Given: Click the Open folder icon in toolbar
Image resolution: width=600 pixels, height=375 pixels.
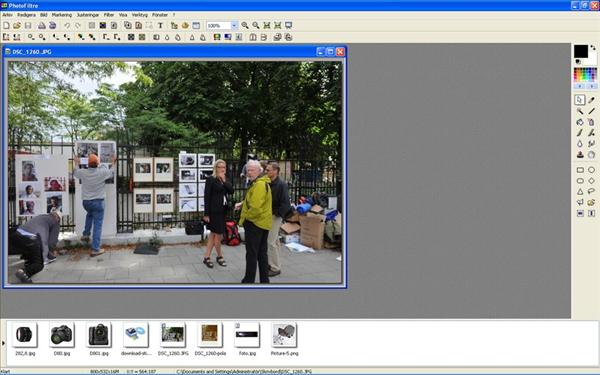Looking at the screenshot, I should (x=17, y=26).
